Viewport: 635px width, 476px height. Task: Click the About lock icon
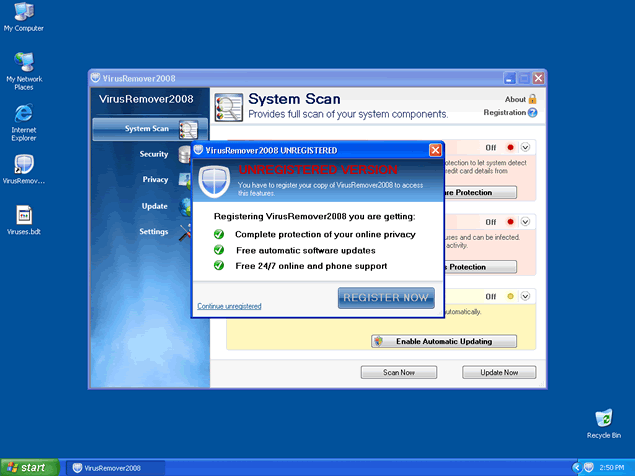click(533, 99)
